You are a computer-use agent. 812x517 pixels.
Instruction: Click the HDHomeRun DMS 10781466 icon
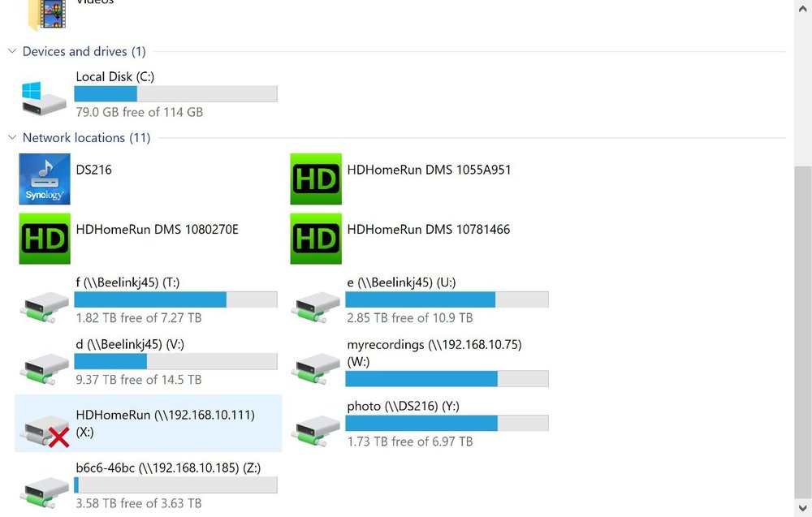click(315, 238)
